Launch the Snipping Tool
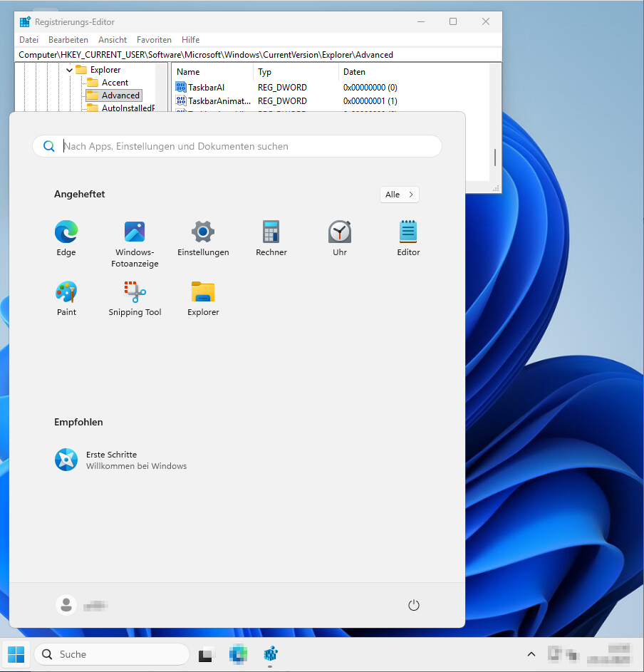The image size is (644, 672). tap(135, 292)
